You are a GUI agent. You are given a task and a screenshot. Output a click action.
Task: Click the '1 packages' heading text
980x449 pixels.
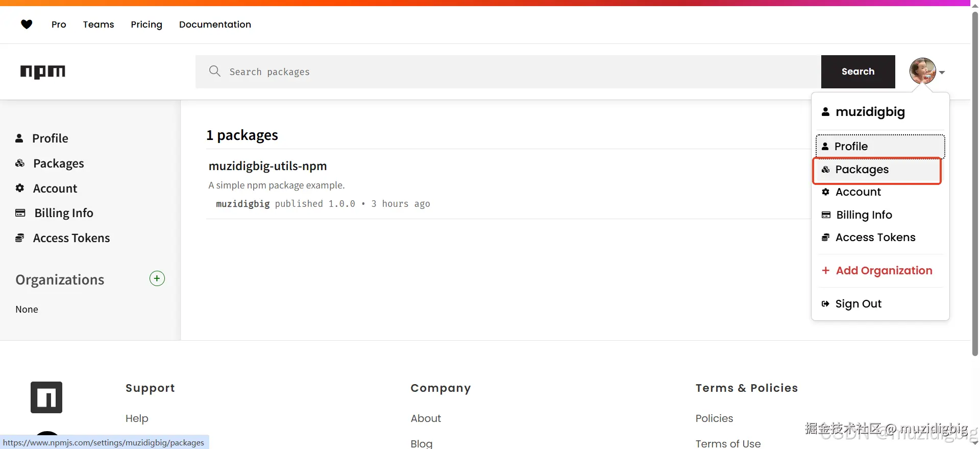(242, 135)
